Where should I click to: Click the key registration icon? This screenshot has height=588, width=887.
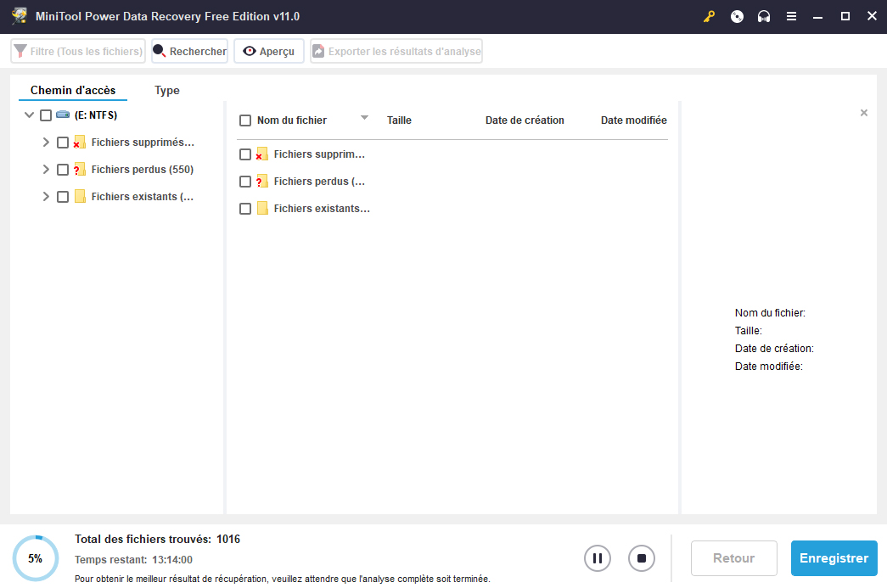pyautogui.click(x=710, y=17)
